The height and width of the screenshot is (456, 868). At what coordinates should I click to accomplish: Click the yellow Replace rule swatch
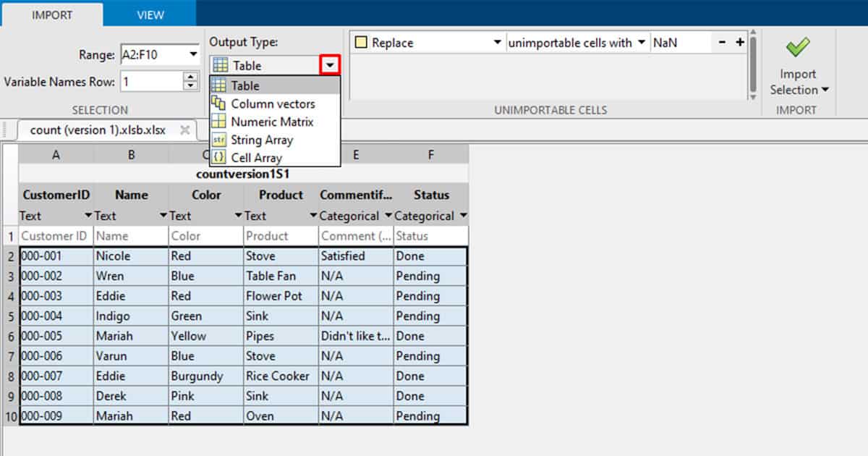point(359,42)
